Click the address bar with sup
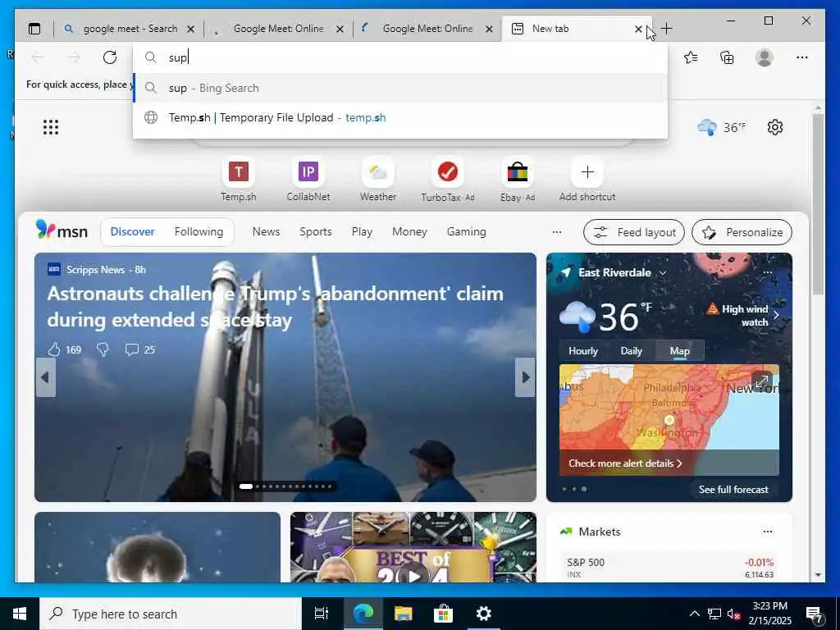The image size is (840, 630). (400, 57)
